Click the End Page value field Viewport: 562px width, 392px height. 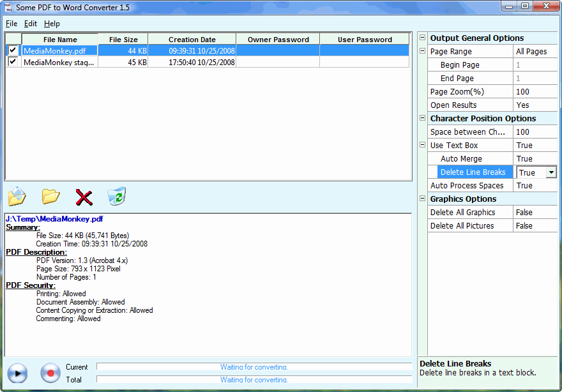535,78
